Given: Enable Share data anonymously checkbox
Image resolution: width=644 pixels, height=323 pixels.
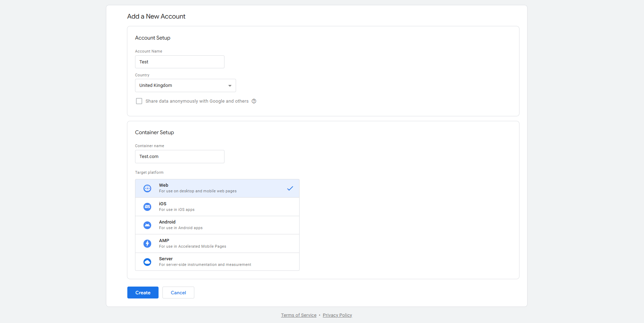Looking at the screenshot, I should (139, 101).
